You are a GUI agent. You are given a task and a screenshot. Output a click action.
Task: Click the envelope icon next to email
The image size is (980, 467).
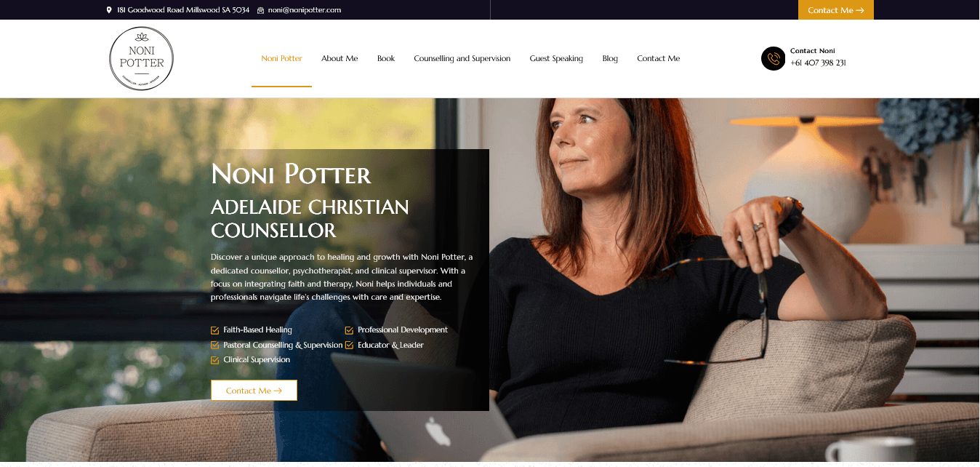click(x=260, y=10)
